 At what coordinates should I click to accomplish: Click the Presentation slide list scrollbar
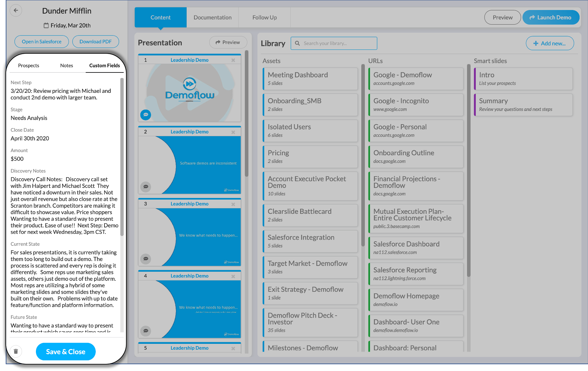pyautogui.click(x=246, y=113)
